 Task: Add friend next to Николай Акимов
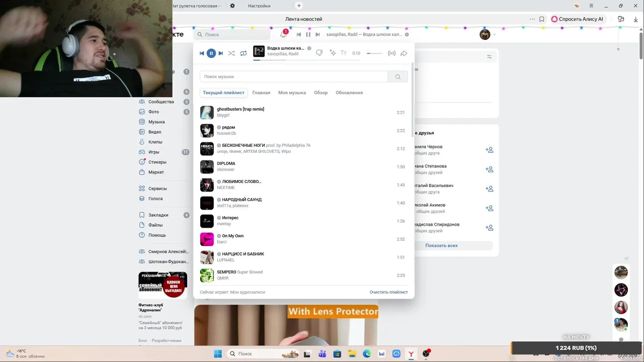coord(489,208)
